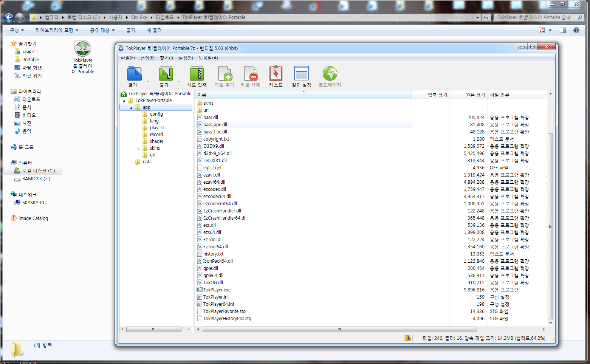Viewport: 590px width, 364px height.
Task: Open 바탕 화면 in Explorer favorites
Action: tap(28, 68)
